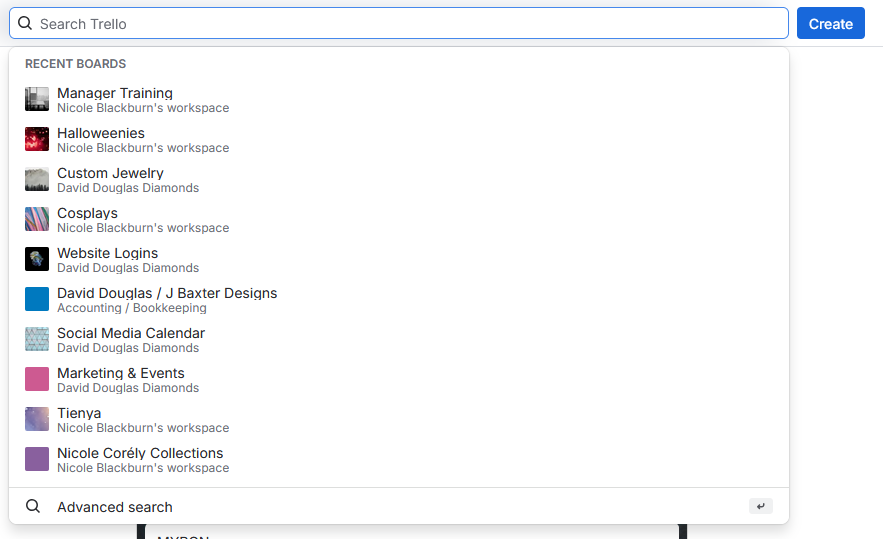Screen dimensions: 883x539
Task: Click "David Douglas Diamonds" under Website Logins
Action: point(128,268)
